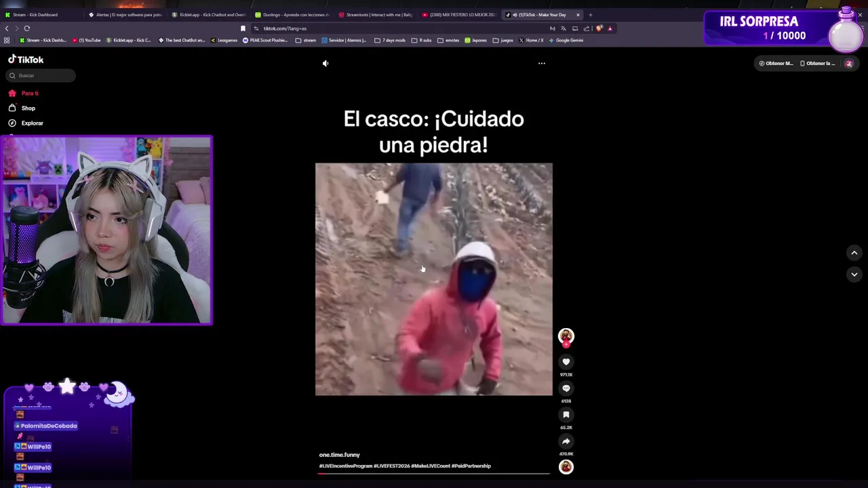Switch to the Duolingo browser tab
The height and width of the screenshot is (488, 868).
(x=292, y=15)
